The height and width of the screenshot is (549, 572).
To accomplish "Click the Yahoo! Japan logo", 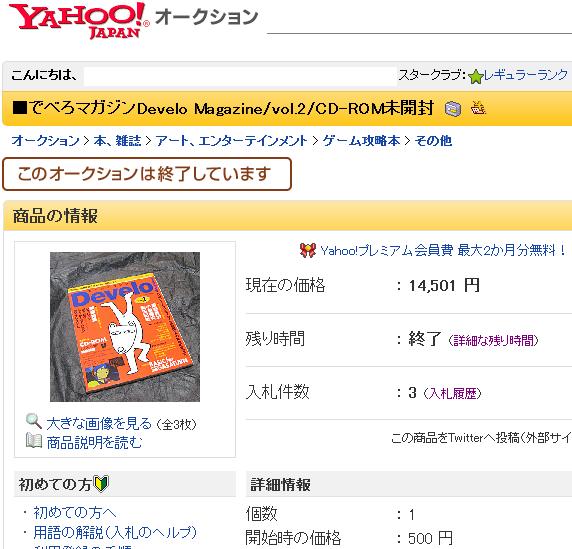I will [79, 20].
